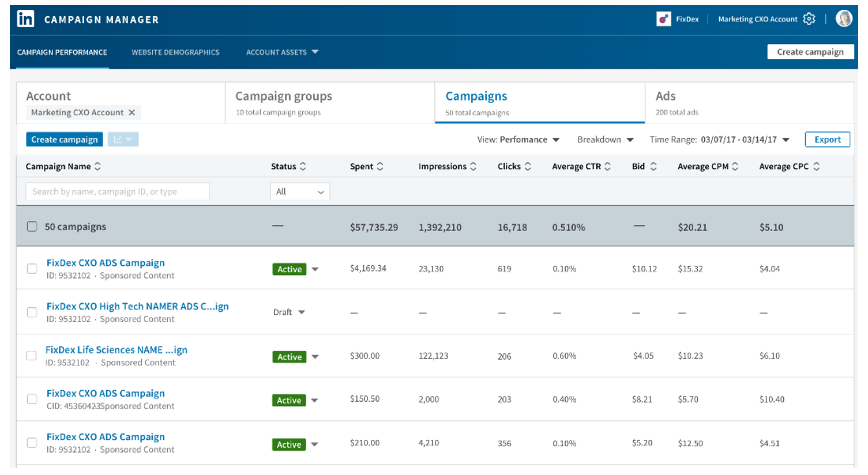The height and width of the screenshot is (475, 868).
Task: Sort by Average CTR column arrows
Action: pyautogui.click(x=607, y=166)
